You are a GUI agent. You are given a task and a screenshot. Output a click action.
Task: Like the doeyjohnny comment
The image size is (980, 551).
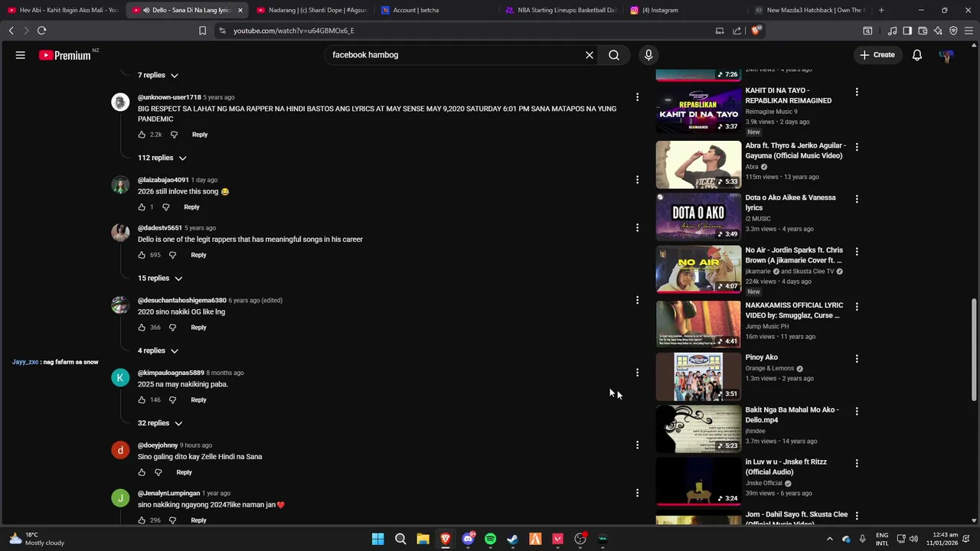pos(142,472)
